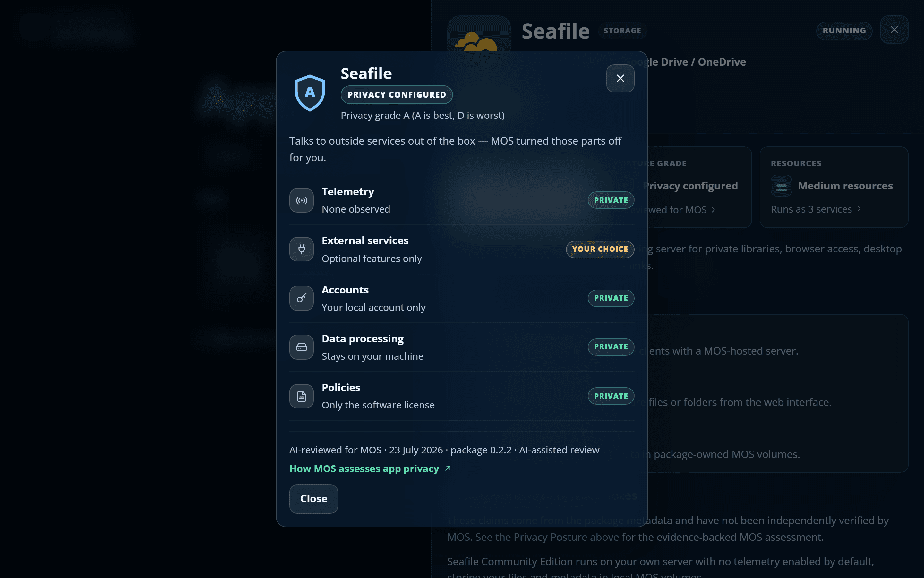Screen dimensions: 924x578
Task: Click the PRIVACY CONFIGURED badge
Action: click(x=397, y=95)
